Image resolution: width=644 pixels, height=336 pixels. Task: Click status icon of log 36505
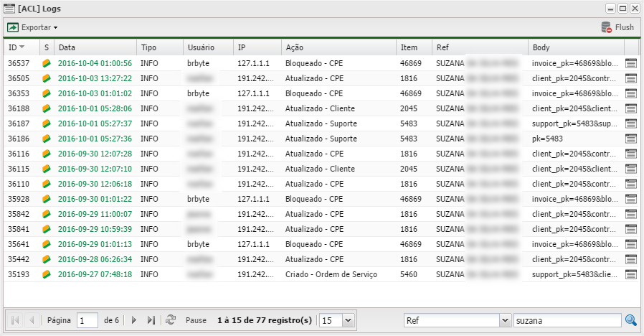[x=47, y=78]
